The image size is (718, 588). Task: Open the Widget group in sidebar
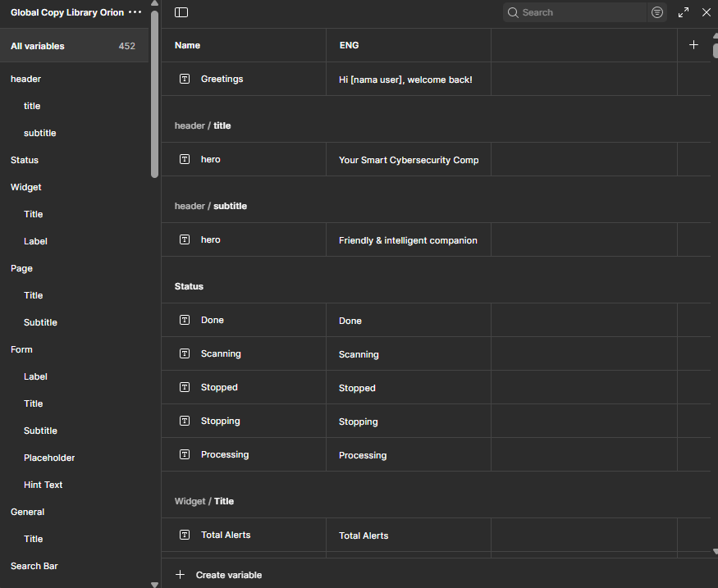26,187
